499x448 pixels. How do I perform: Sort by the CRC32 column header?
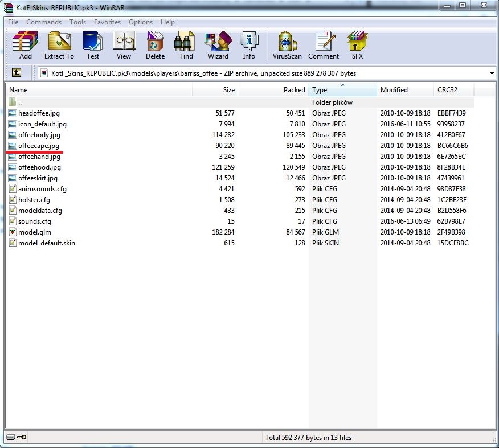click(x=454, y=90)
